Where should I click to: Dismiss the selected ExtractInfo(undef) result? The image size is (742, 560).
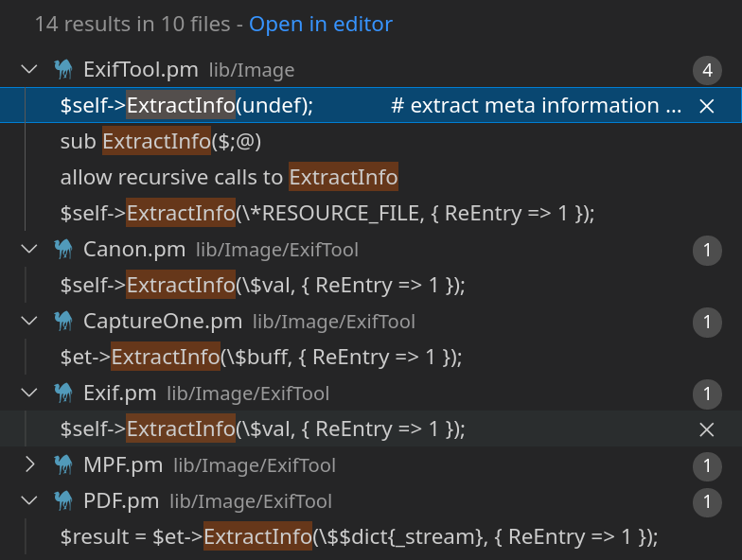point(706,106)
